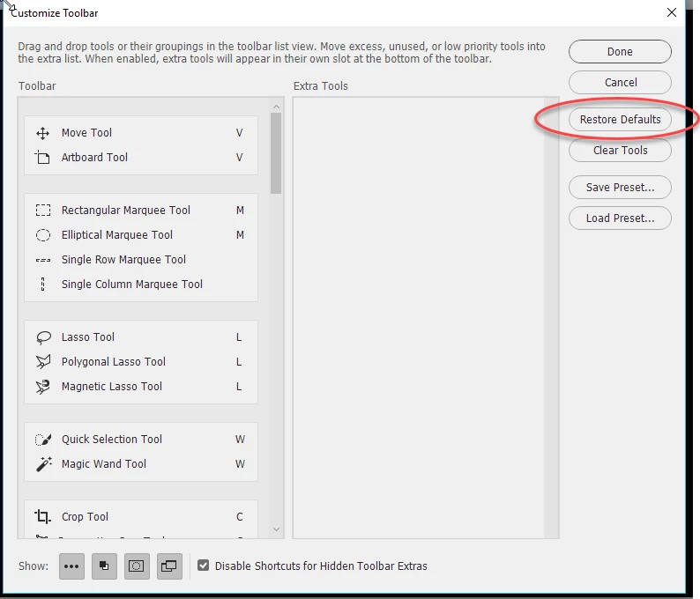Click the Lasso Tool label text

pyautogui.click(x=88, y=337)
